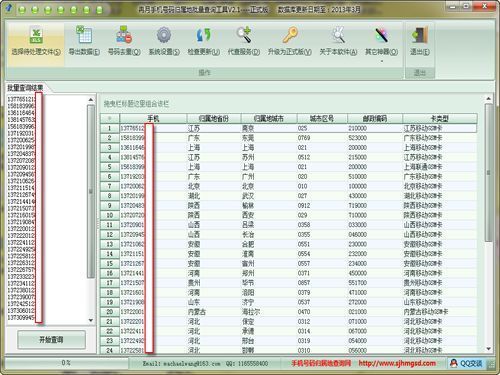This screenshot has height=375, width=500.
Task: Click the 手机号码归属地查询网 red label
Action: coord(321,363)
